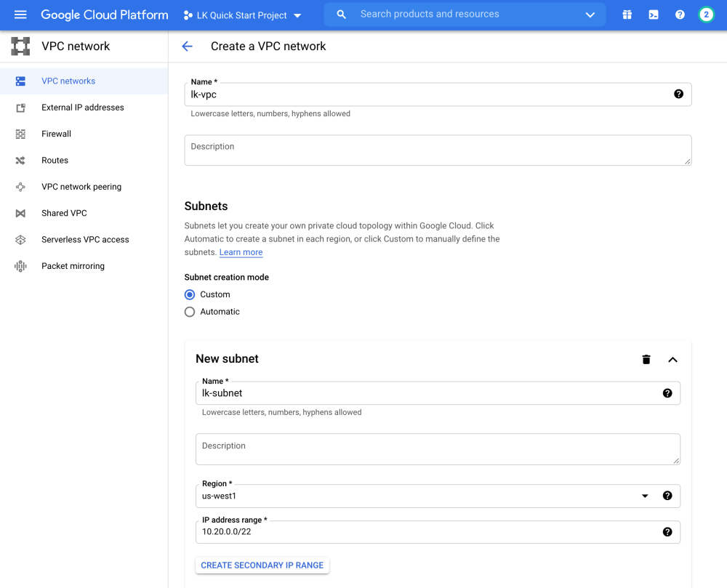727x588 pixels.
Task: Open the top bar help icon
Action: (680, 15)
